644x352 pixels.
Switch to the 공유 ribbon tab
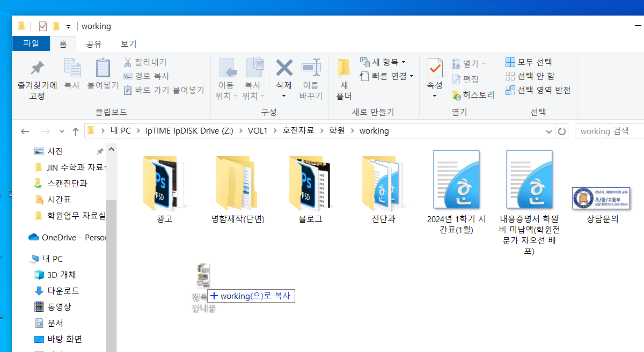click(94, 44)
